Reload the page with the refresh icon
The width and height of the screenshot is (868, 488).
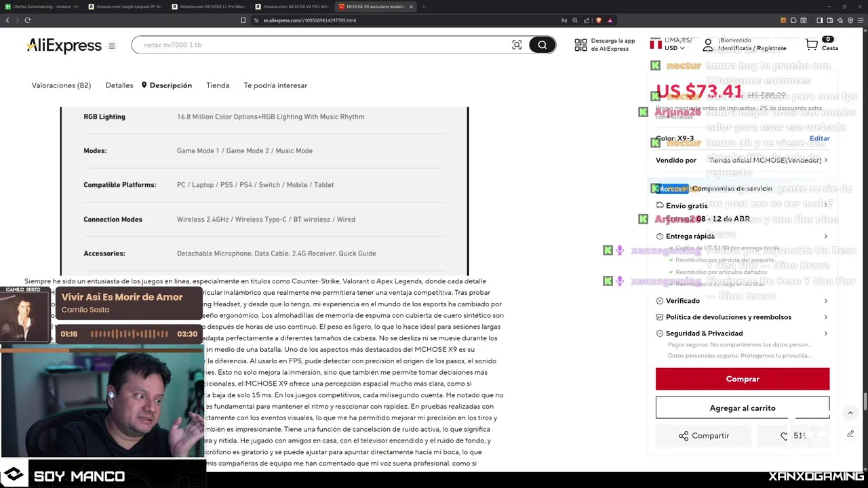pyautogui.click(x=28, y=20)
